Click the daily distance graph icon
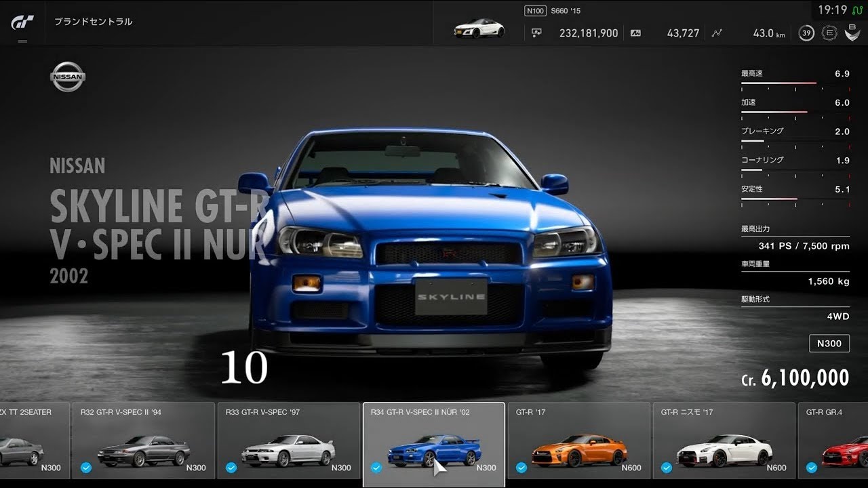868x488 pixels. click(x=717, y=33)
